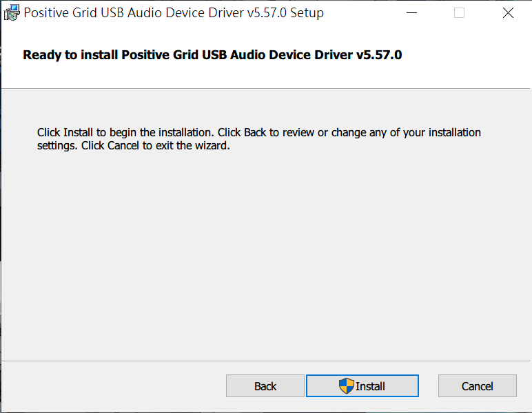Minimize the Setup window
532x413 pixels.
(411, 13)
